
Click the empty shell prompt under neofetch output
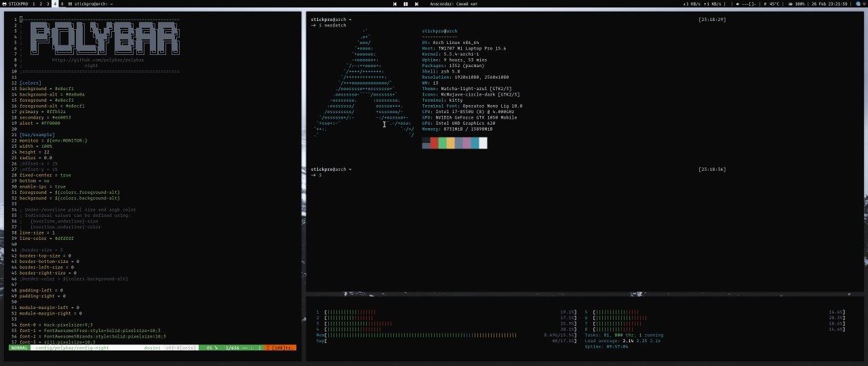point(316,176)
